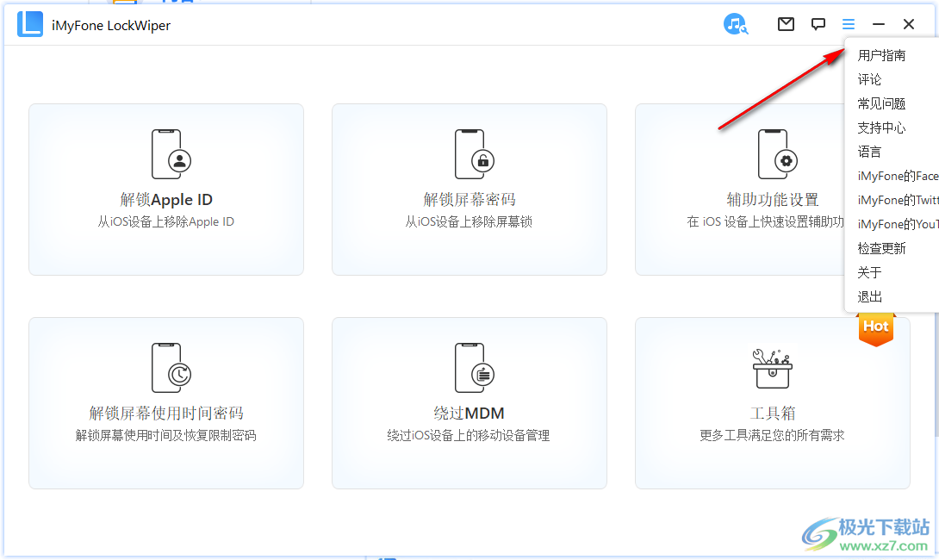Click the iMyFone LockWiper title text
This screenshot has width=939, height=560.
tap(111, 25)
